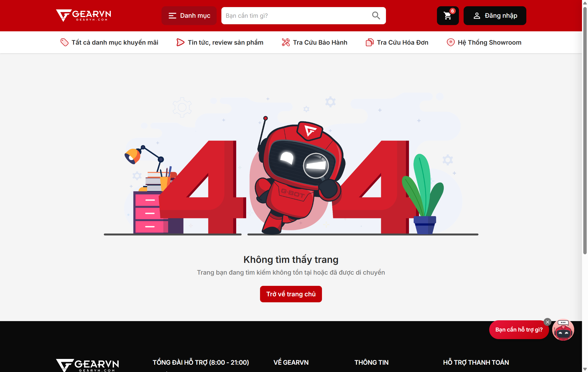Click the G-Bot chat assistant avatar

click(x=563, y=330)
